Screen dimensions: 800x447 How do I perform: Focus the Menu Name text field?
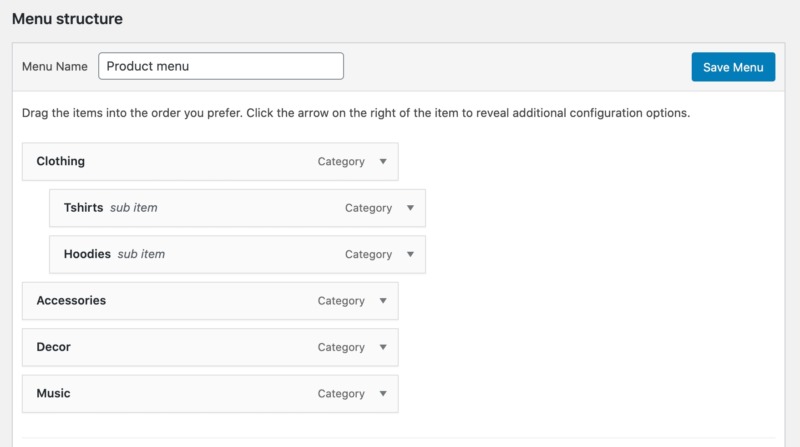click(221, 67)
